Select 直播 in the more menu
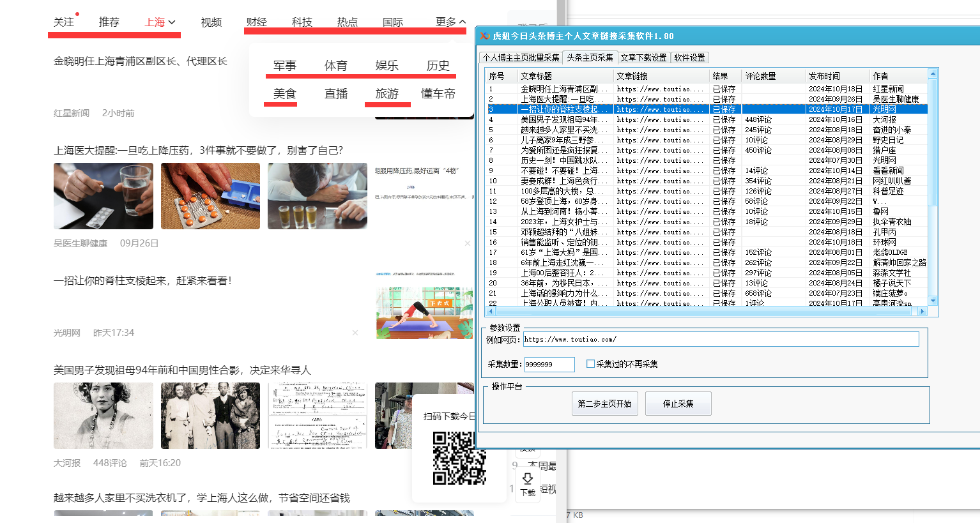The height and width of the screenshot is (523, 980). [x=336, y=94]
